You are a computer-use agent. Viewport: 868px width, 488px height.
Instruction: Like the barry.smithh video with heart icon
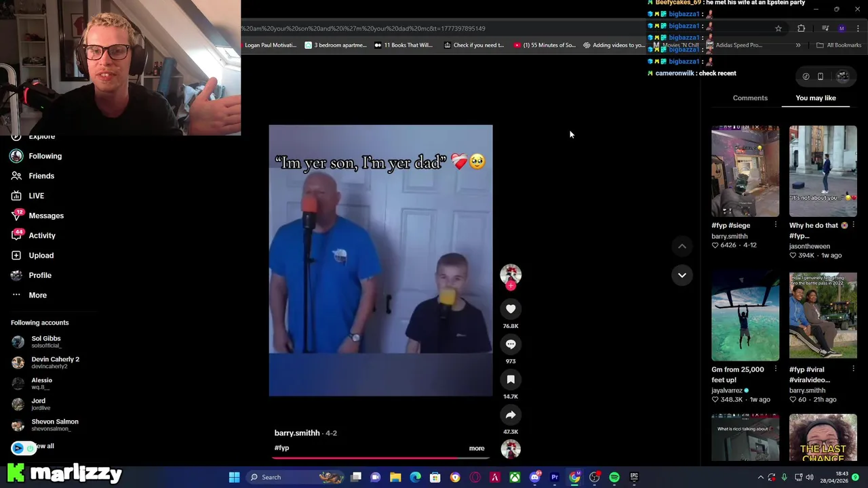(511, 309)
